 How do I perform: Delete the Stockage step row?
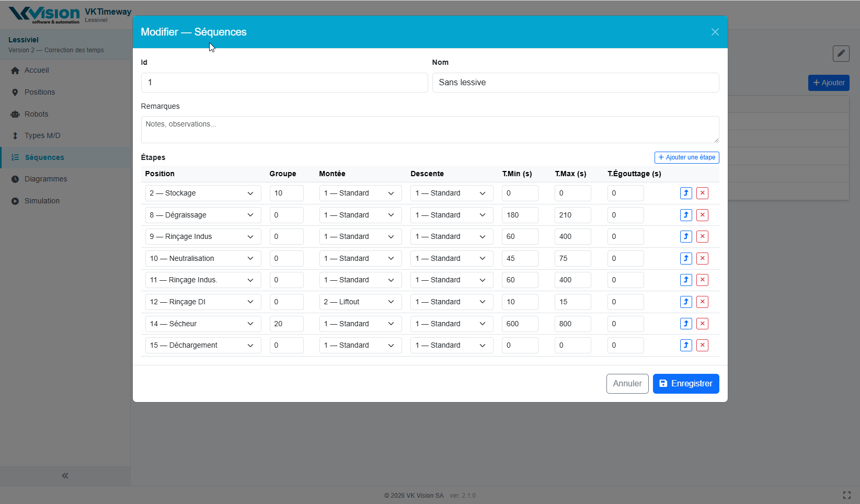[702, 193]
